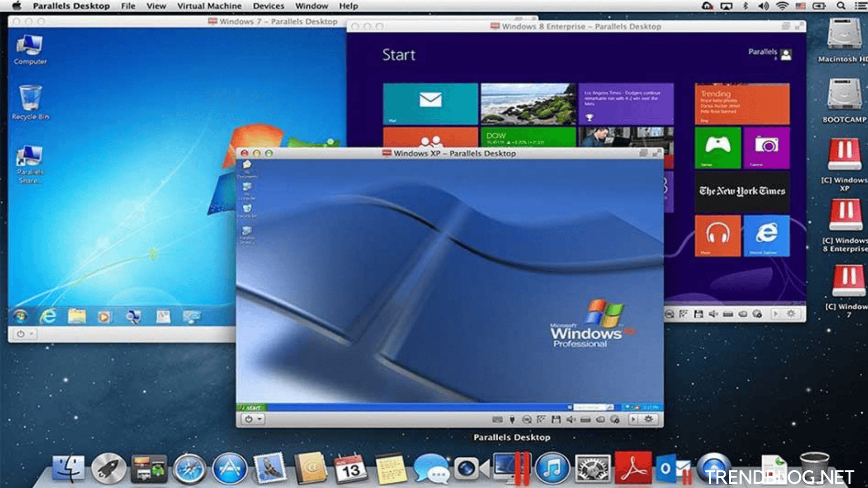Screen dimensions: 868x488
Task: Expand arrow in Windows XP status bar
Action: pyautogui.click(x=633, y=419)
